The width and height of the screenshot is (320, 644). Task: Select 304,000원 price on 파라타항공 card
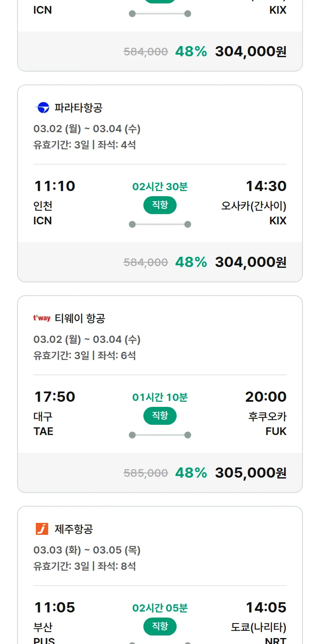(x=250, y=262)
